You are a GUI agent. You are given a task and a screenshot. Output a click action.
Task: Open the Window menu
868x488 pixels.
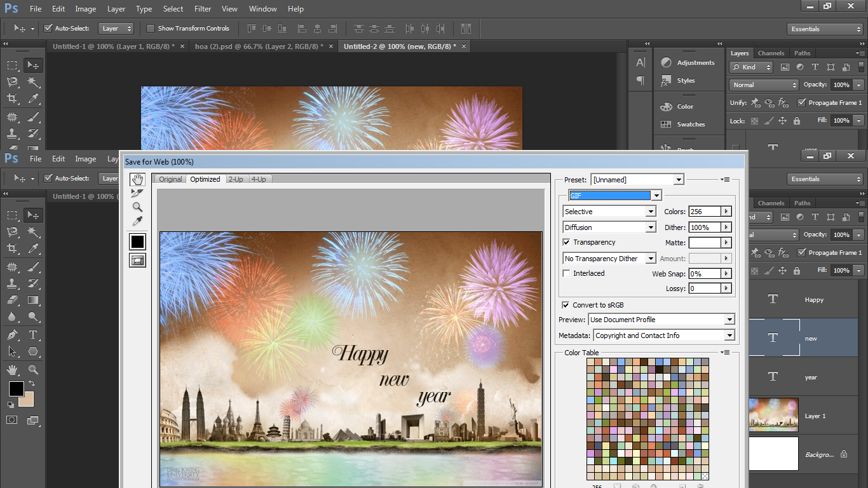[262, 9]
